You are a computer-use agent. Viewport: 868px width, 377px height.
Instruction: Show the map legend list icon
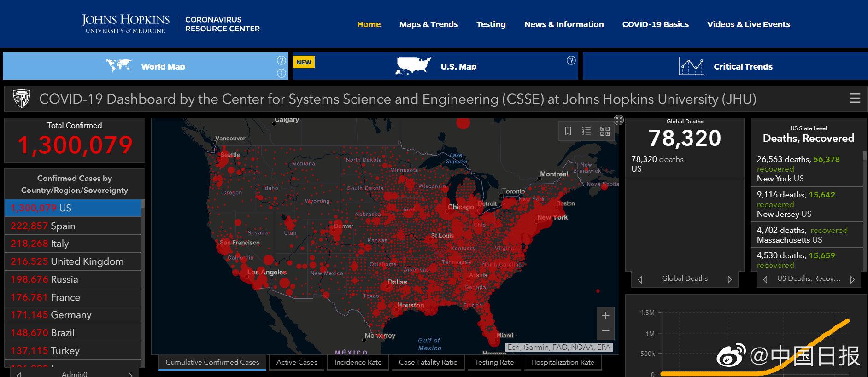[586, 131]
